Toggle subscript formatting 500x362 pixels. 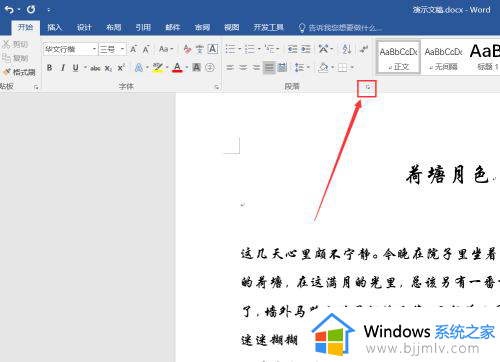108,68
